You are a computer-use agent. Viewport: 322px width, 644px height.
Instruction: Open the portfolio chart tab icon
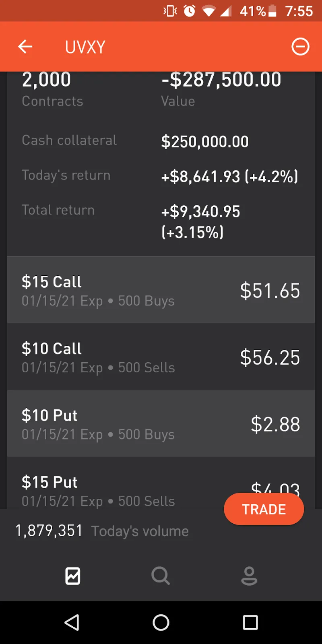click(x=73, y=576)
